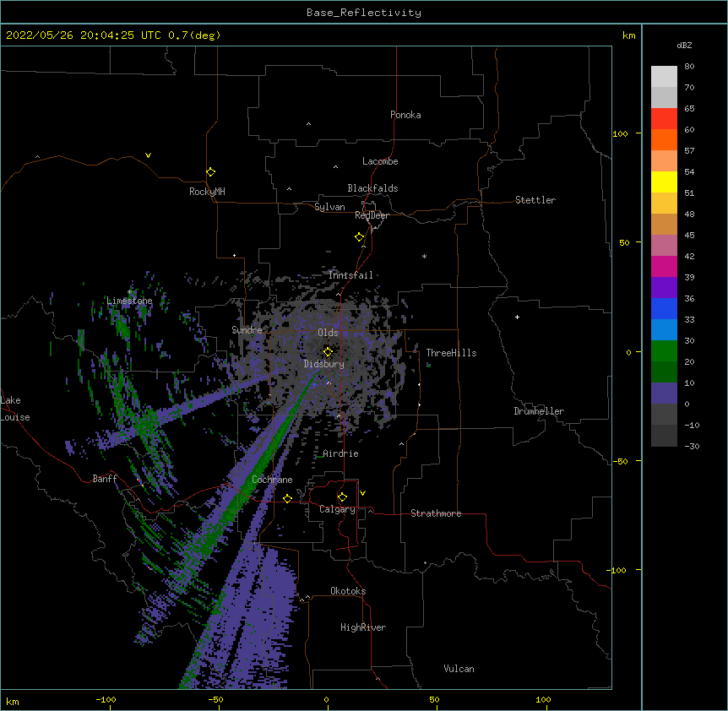The width and height of the screenshot is (728, 711).
Task: Click the Drumheller label
Action: pos(539,411)
